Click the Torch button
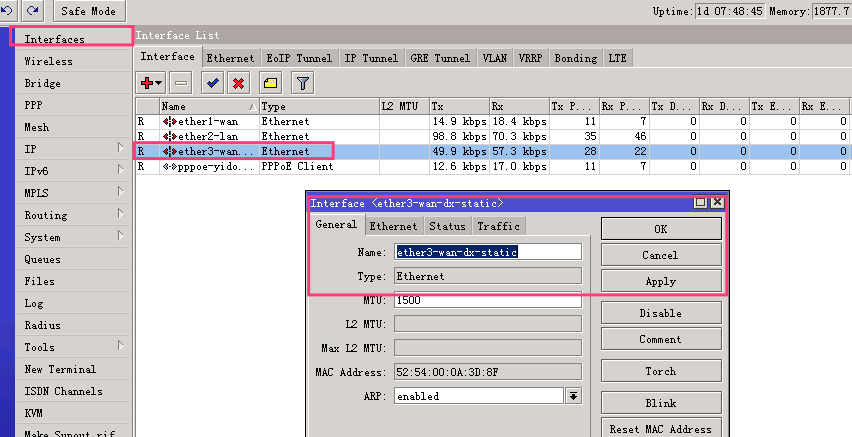The image size is (852, 437). click(x=661, y=371)
